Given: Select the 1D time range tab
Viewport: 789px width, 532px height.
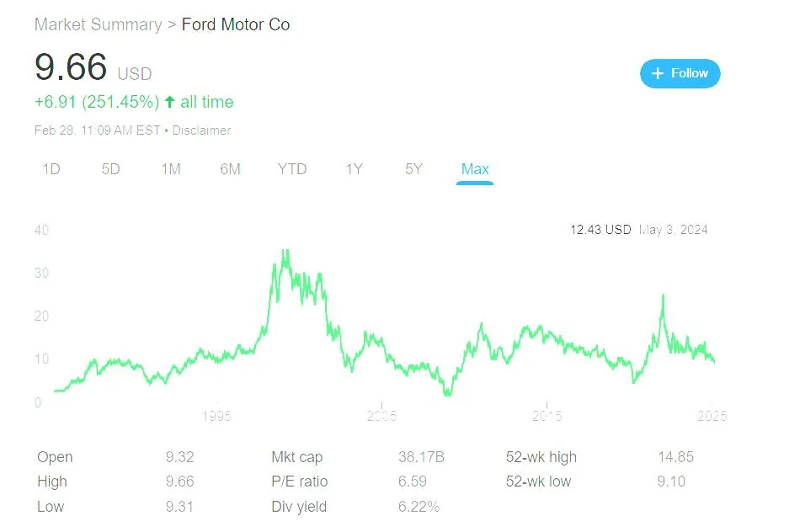Looking at the screenshot, I should coord(51,168).
